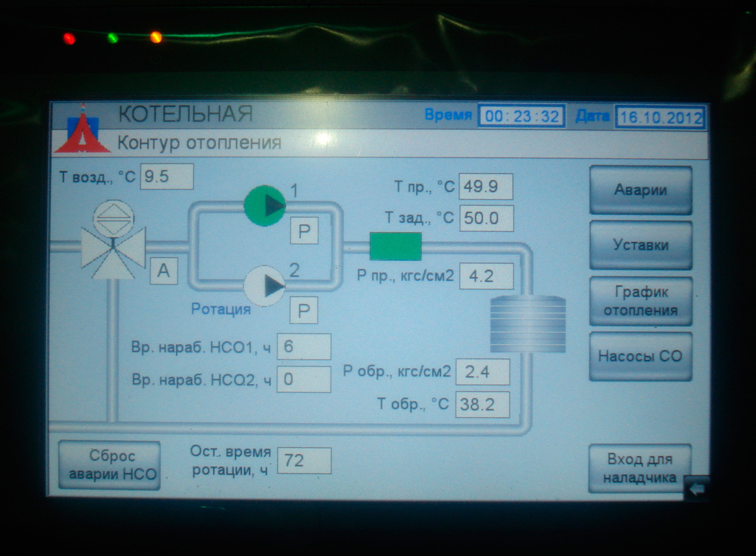Image resolution: width=756 pixels, height=556 pixels.
Task: Edit the Т зад. setpoint field 50.0
Action: click(486, 218)
